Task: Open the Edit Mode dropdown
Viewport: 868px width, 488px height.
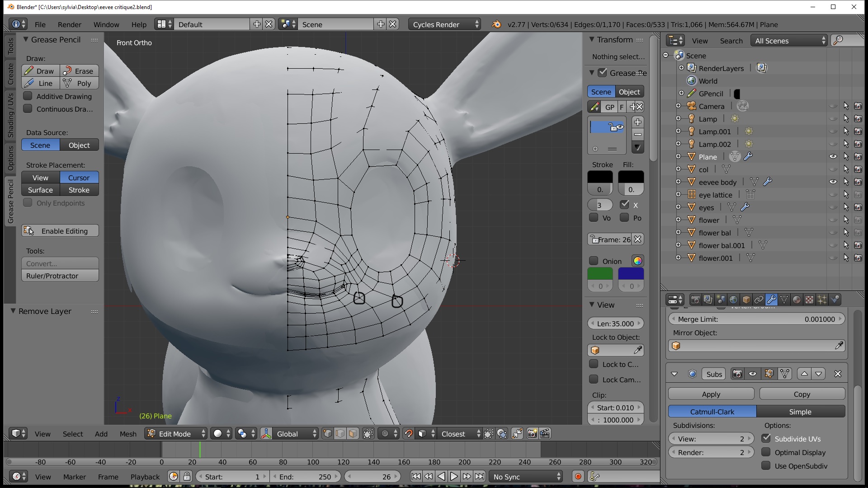Action: click(176, 434)
